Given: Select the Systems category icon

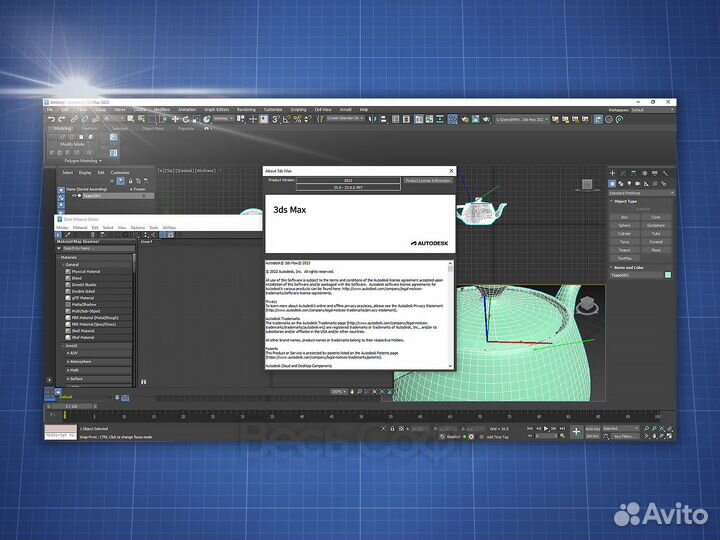Looking at the screenshot, I should [x=664, y=183].
